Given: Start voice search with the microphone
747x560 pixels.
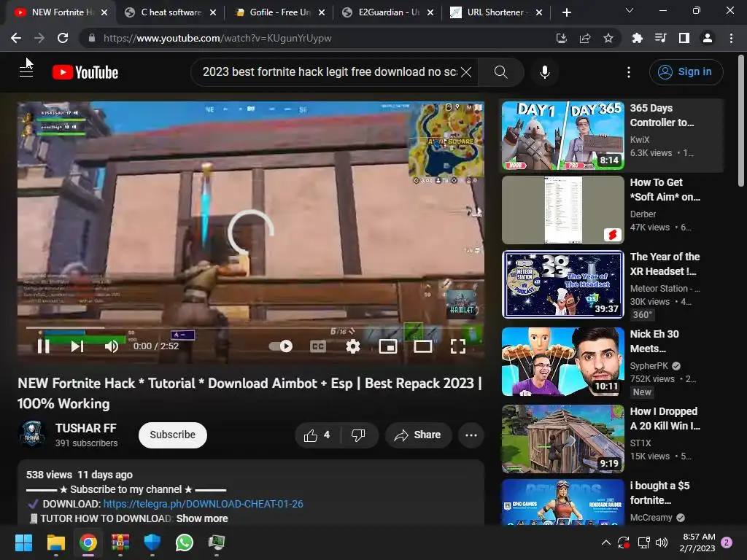Looking at the screenshot, I should [x=544, y=72].
